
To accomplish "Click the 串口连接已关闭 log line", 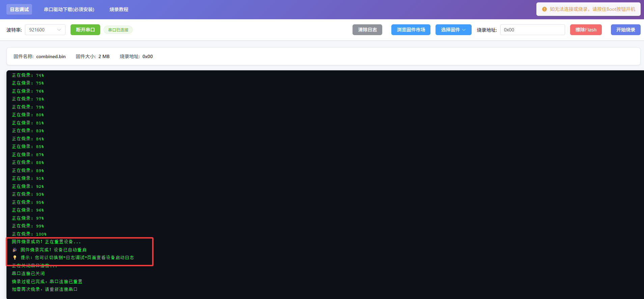I will [28, 274].
